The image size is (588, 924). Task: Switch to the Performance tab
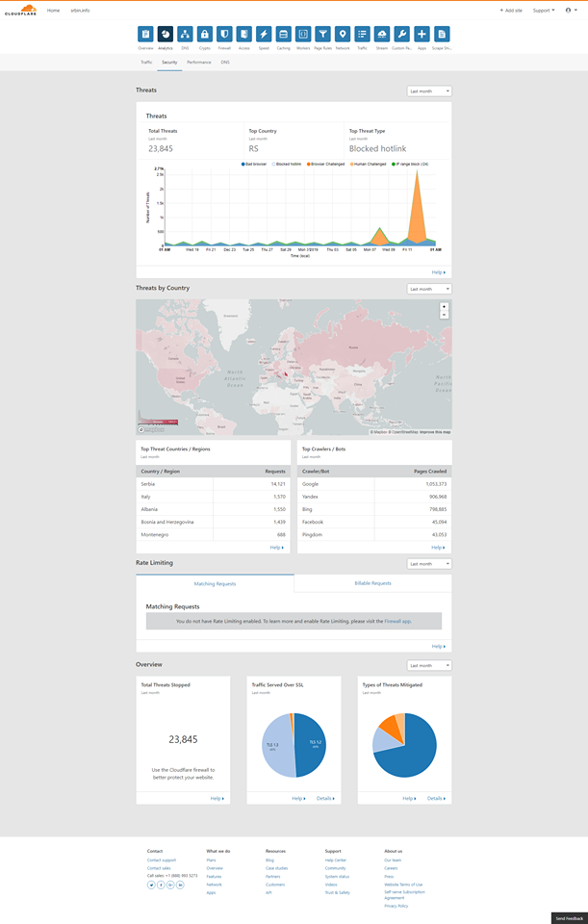(x=199, y=62)
